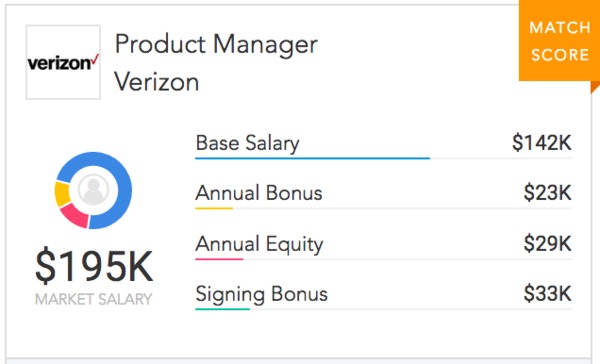Select the Annual Bonus label

pos(259,193)
